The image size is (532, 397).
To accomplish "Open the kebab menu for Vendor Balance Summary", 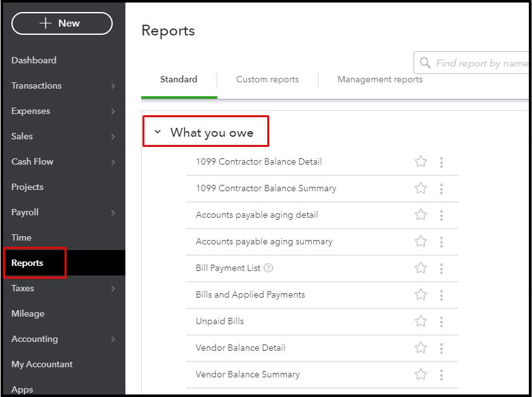I will point(441,375).
